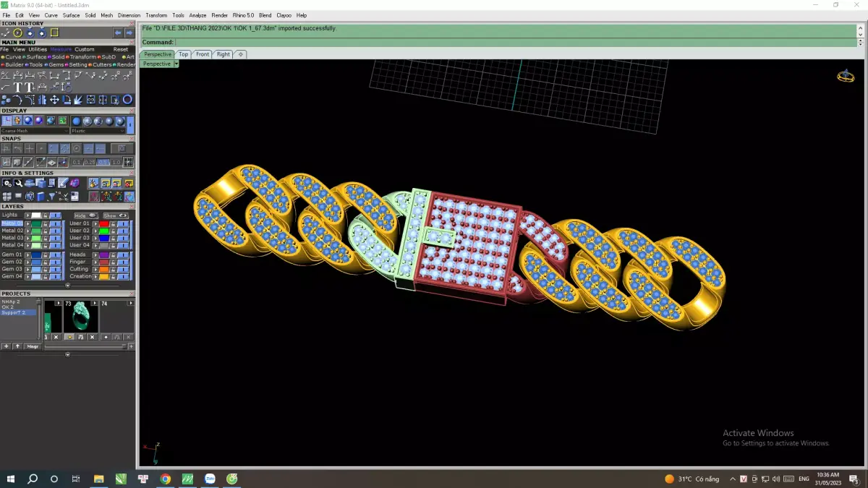Toggle visibility switch for Gem 01 layer

click(x=55, y=255)
